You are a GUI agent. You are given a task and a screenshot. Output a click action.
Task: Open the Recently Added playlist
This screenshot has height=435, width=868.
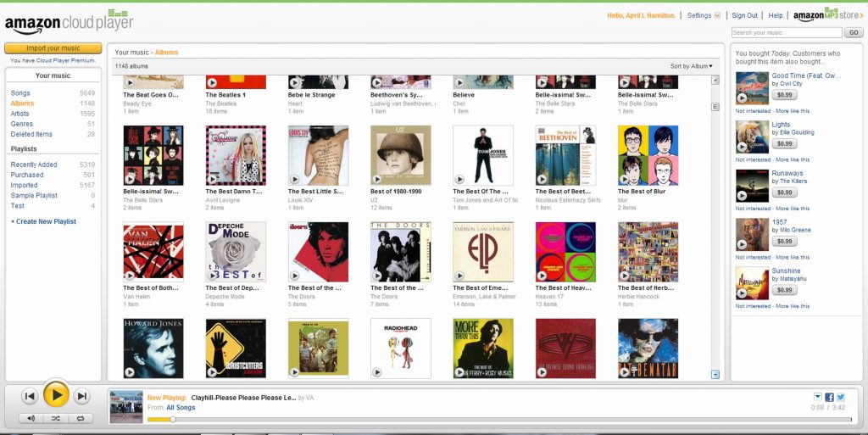point(34,165)
